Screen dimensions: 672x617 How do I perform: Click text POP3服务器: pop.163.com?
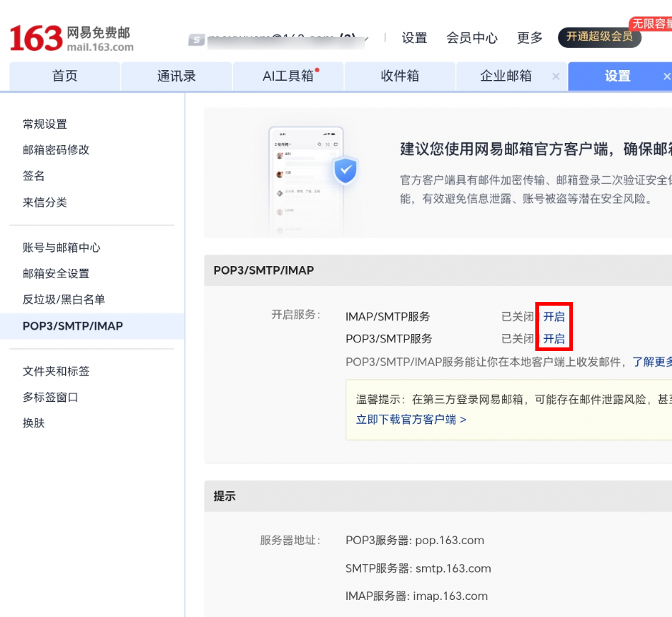coord(415,541)
